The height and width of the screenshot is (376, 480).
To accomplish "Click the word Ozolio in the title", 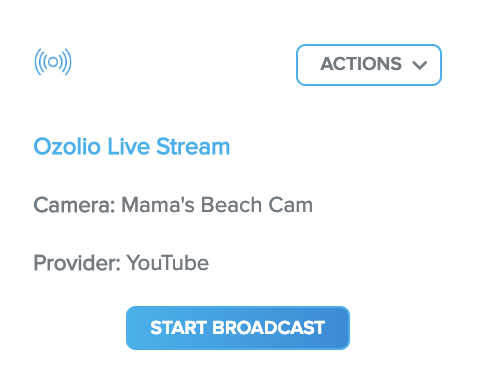I will [67, 146].
